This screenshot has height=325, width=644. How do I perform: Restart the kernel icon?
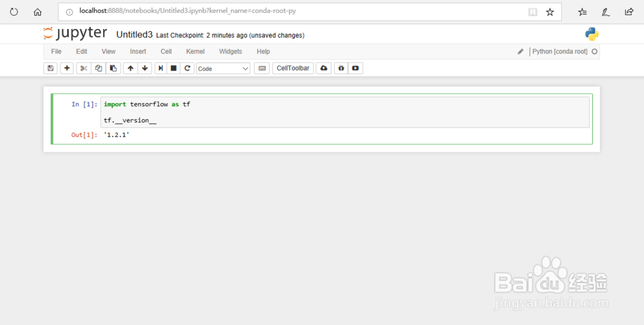click(187, 68)
